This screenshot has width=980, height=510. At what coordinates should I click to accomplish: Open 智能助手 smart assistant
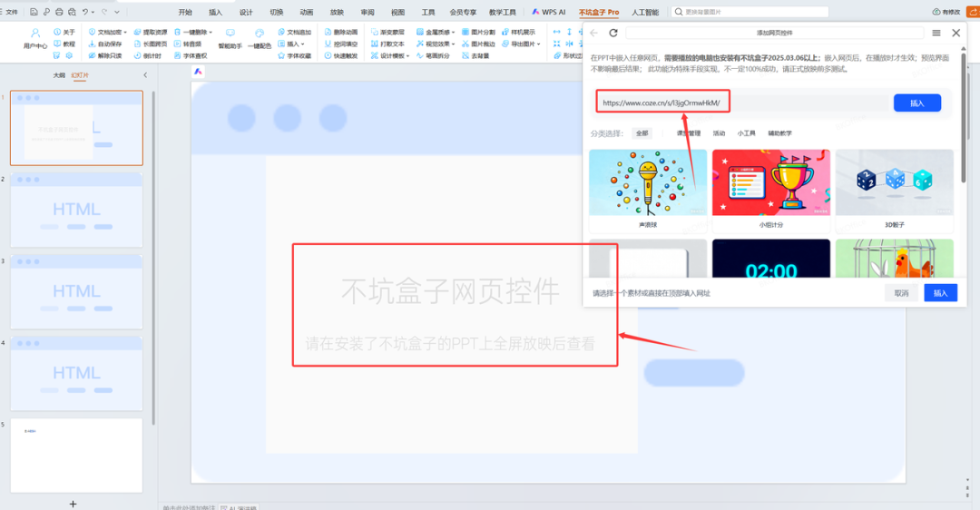click(x=230, y=38)
